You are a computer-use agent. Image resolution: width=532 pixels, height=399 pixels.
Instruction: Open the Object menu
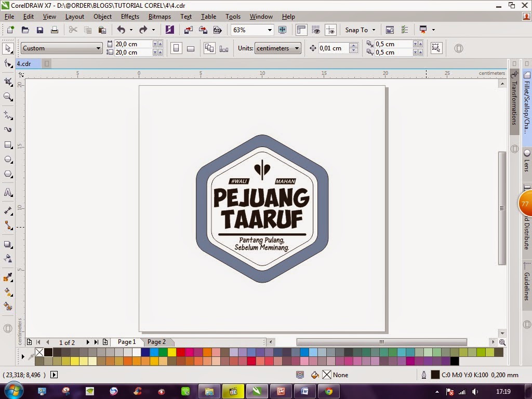[x=102, y=17]
